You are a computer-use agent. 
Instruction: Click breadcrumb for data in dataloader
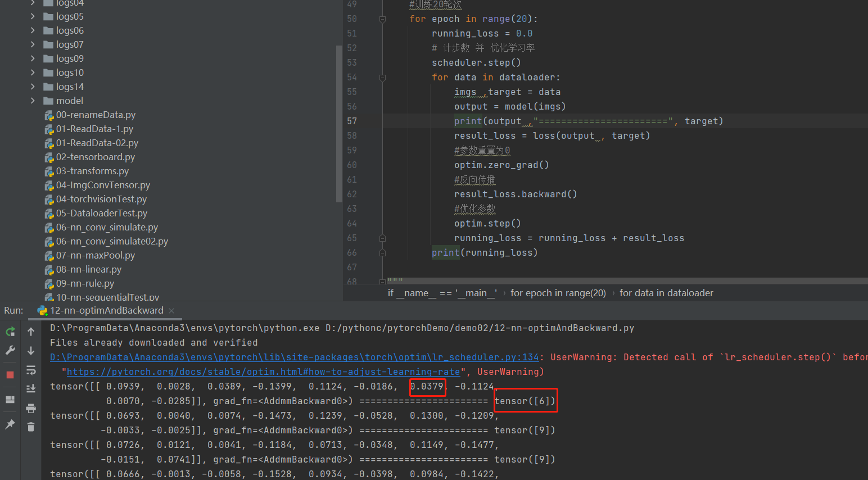[666, 293]
